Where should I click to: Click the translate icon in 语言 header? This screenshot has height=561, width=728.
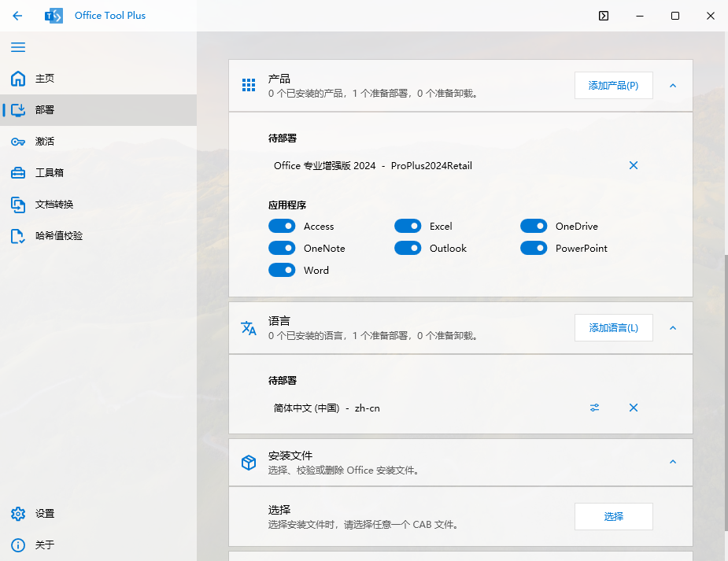(249, 327)
